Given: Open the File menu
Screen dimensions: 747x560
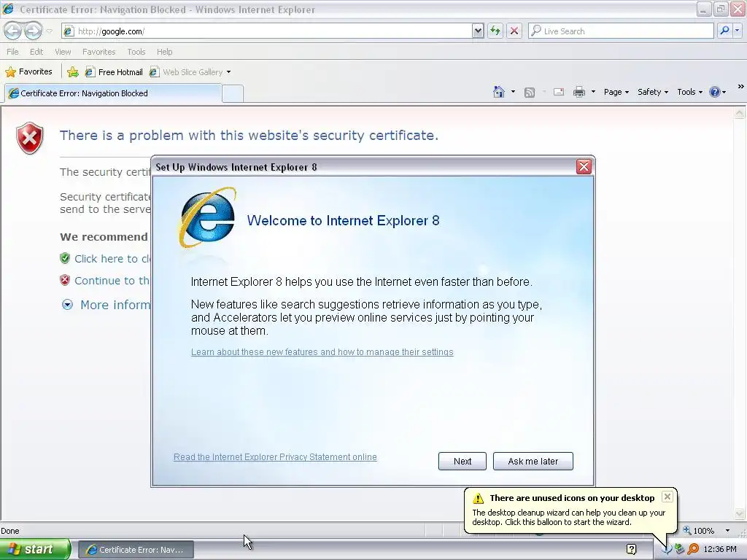Looking at the screenshot, I should [x=12, y=52].
